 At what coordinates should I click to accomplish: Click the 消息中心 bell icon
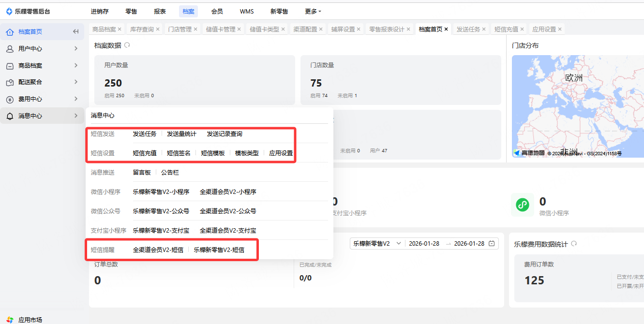[x=10, y=116]
